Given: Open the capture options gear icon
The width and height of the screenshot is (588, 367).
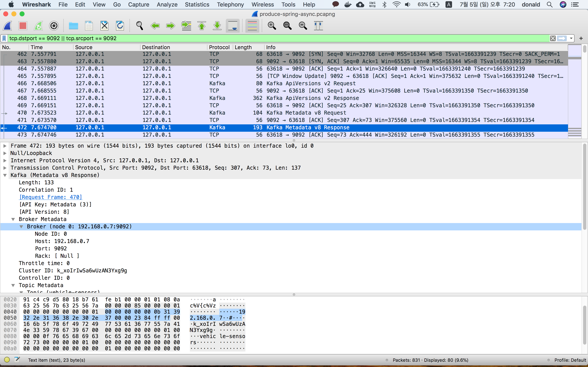Looking at the screenshot, I should [54, 26].
